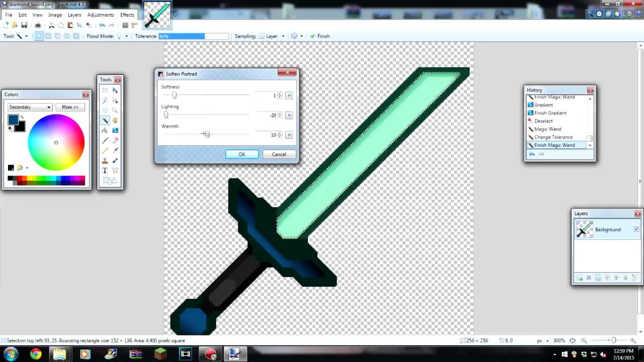Viewport: 644px width, 362px height.
Task: Open the Edit menu
Action: [23, 15]
